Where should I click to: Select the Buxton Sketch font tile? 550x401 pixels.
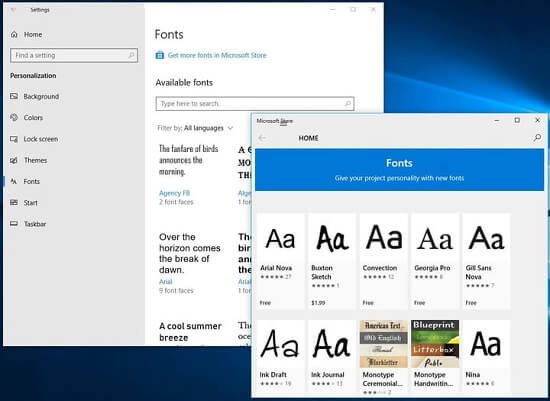[332, 261]
